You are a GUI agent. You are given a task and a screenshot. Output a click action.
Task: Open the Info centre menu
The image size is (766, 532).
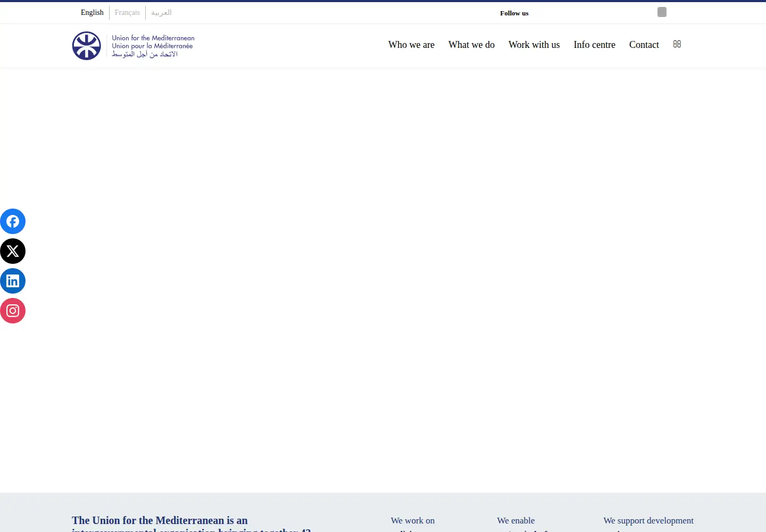pos(594,45)
